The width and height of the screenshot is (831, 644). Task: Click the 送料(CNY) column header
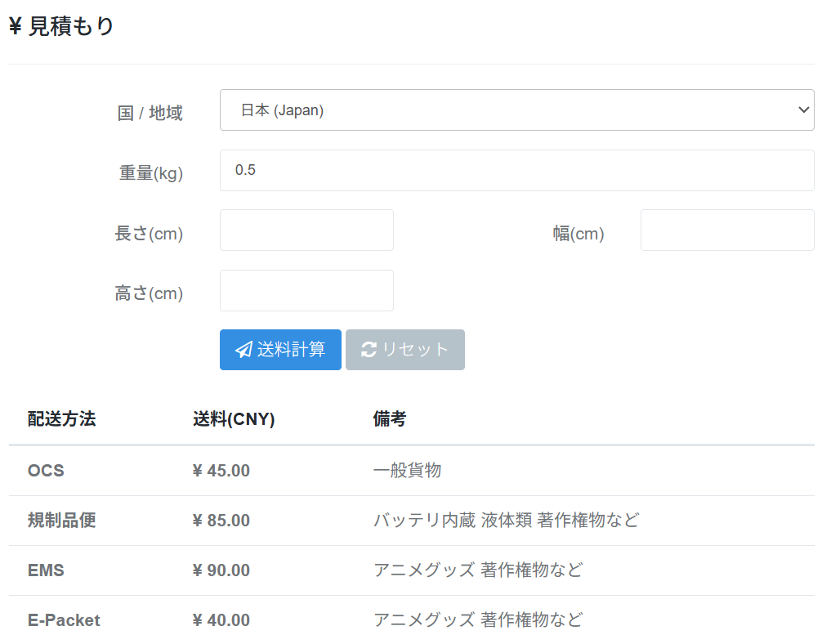(x=234, y=419)
